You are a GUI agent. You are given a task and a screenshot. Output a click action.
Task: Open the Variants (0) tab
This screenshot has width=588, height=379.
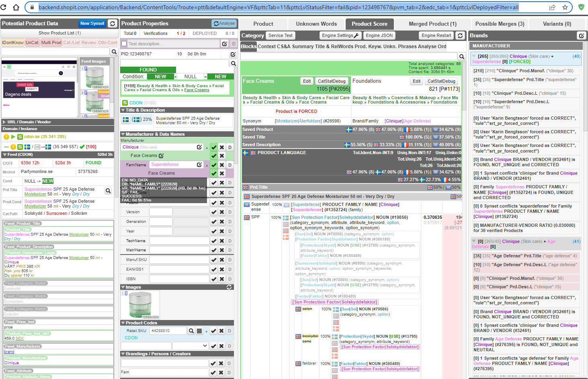point(557,24)
